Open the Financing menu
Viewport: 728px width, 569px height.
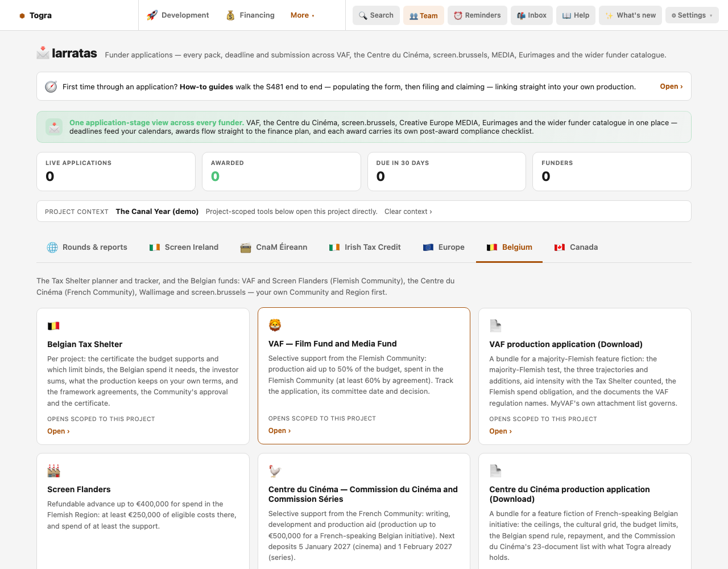coord(250,15)
